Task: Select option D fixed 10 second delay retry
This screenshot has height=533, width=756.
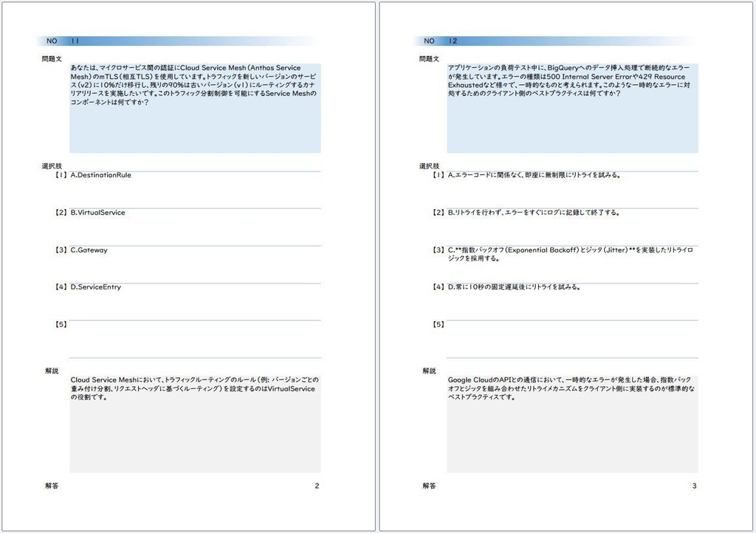Action: [x=514, y=286]
